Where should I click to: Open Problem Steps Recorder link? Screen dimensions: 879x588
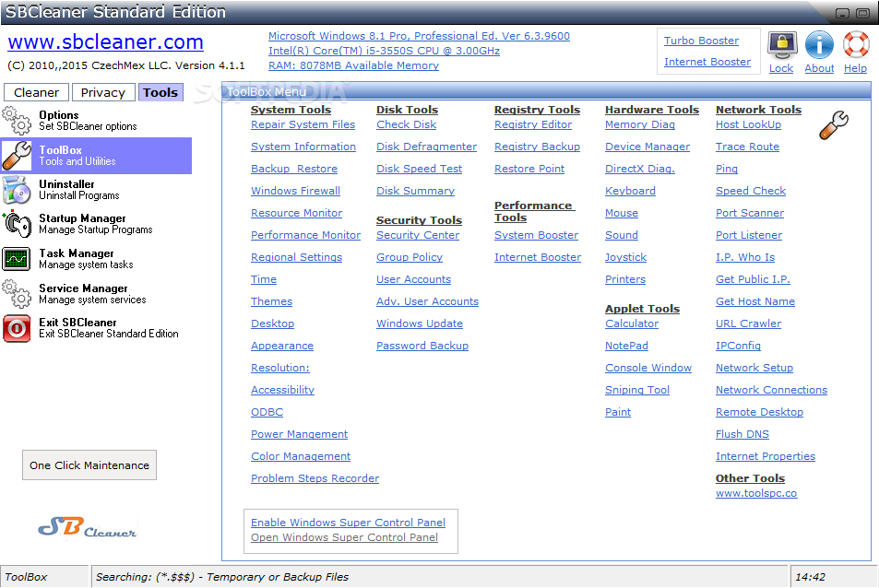(x=315, y=478)
